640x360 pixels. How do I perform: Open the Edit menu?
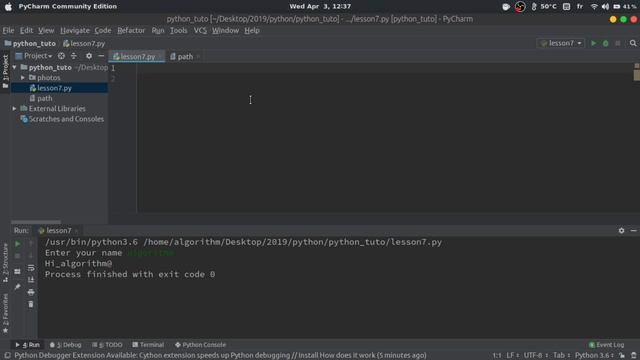point(26,31)
